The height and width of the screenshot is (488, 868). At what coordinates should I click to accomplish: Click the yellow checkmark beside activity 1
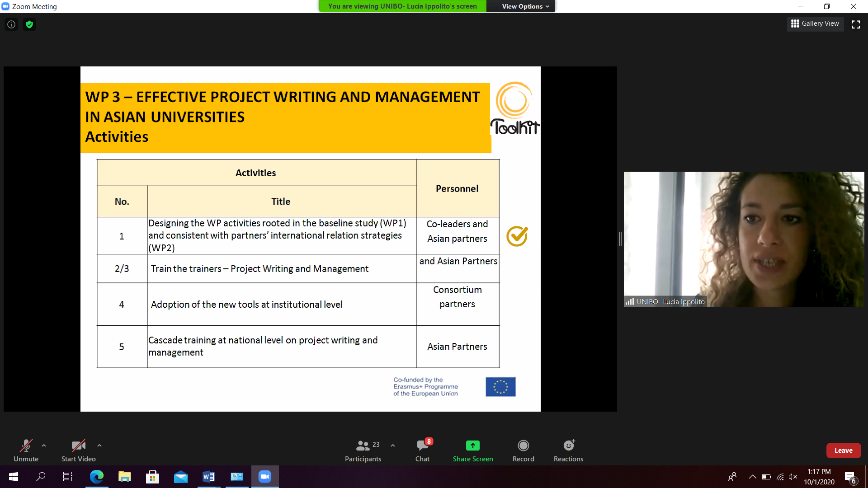[517, 236]
